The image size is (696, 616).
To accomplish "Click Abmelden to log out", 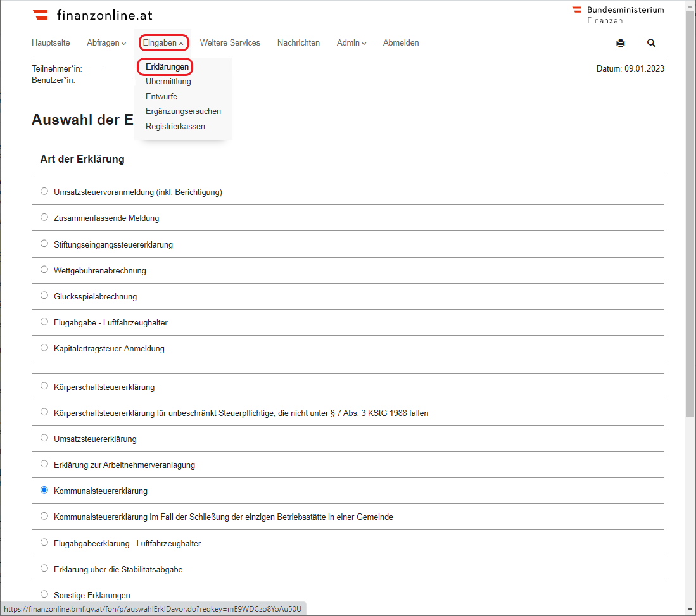I will (401, 43).
